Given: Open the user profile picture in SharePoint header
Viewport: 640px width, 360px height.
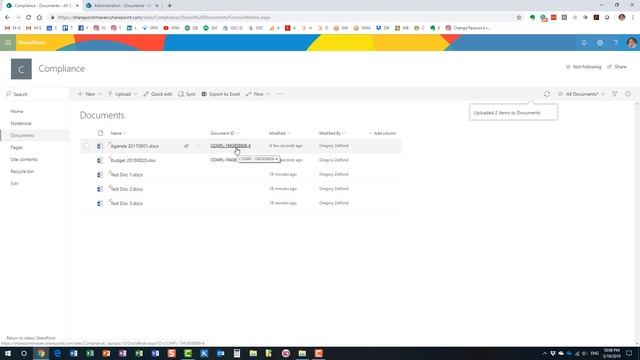Looking at the screenshot, I should coord(631,43).
